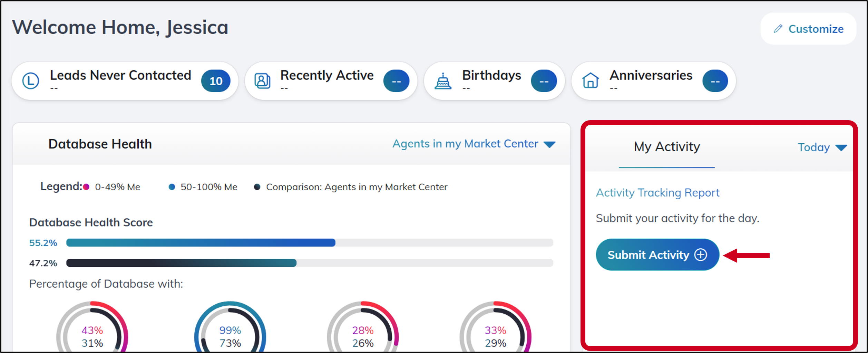Click the plus circle icon on Submit Activity
The height and width of the screenshot is (353, 868).
pyautogui.click(x=701, y=255)
